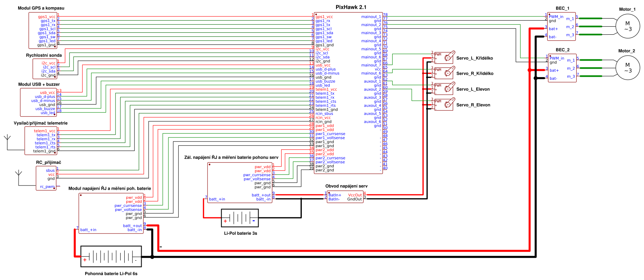Click the pwr2_currsense pin on PixHawk
The width and height of the screenshot is (644, 280).
(x=330, y=158)
